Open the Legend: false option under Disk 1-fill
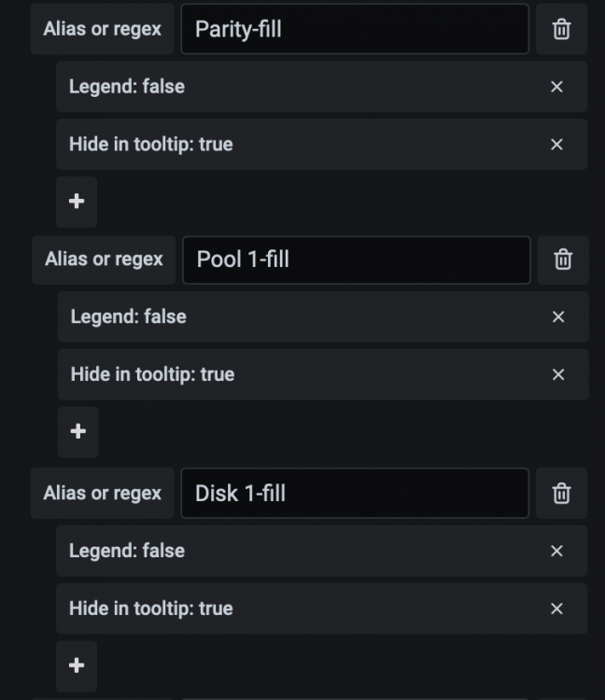Image resolution: width=605 pixels, height=700 pixels. [127, 551]
